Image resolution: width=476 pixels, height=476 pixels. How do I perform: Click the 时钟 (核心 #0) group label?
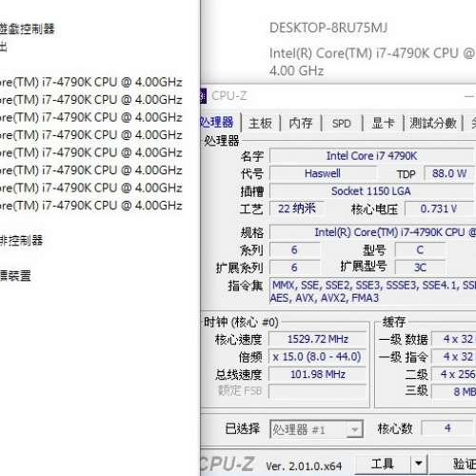[x=241, y=322]
